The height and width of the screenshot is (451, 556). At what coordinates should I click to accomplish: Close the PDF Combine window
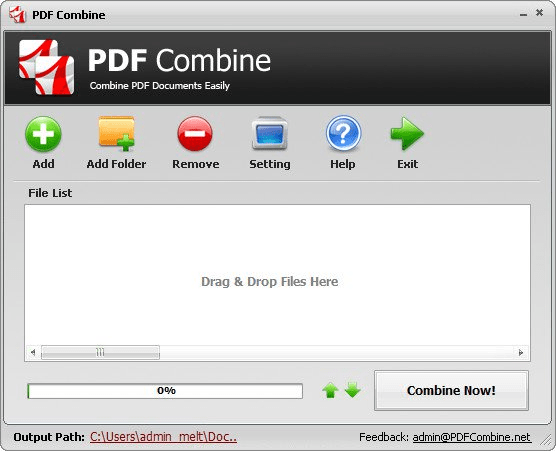point(539,13)
